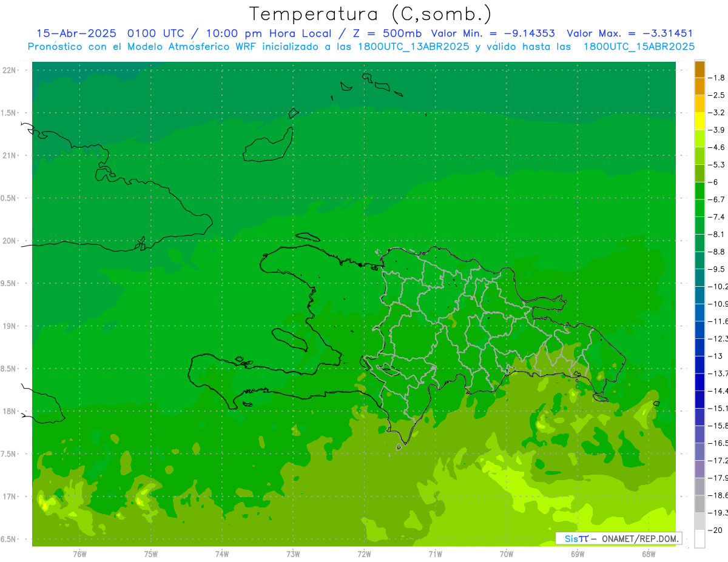728x562 pixels.
Task: Click the "Sis" logo text in credit box
Action: pos(570,538)
